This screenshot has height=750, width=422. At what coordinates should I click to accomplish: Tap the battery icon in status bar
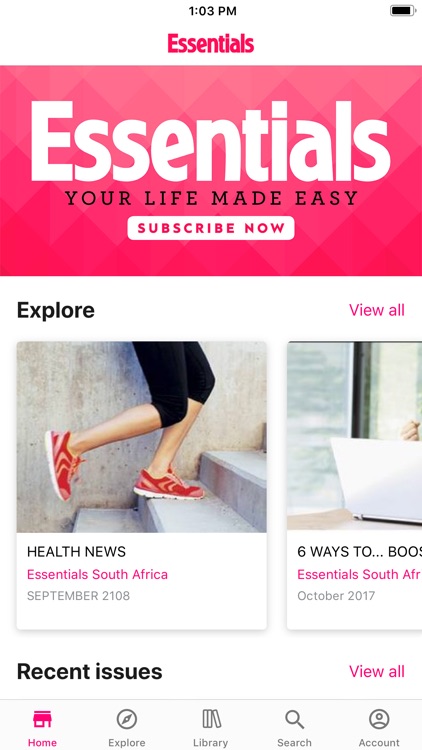[401, 11]
